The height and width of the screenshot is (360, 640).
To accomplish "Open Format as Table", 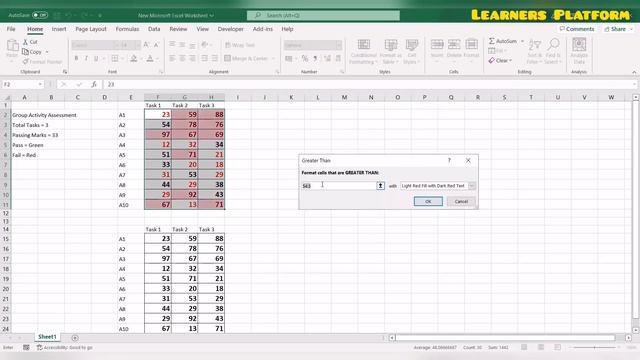I will coord(391,52).
